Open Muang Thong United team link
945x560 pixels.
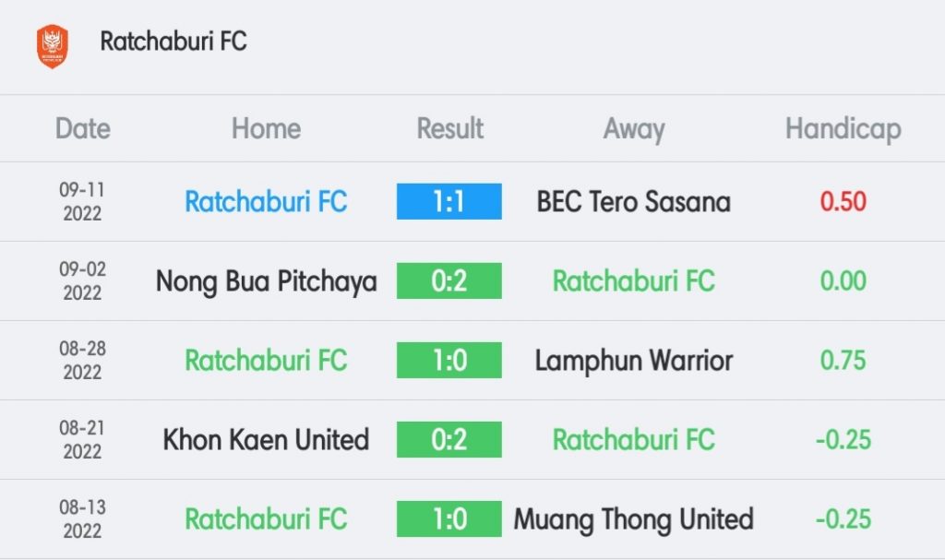[x=633, y=519]
